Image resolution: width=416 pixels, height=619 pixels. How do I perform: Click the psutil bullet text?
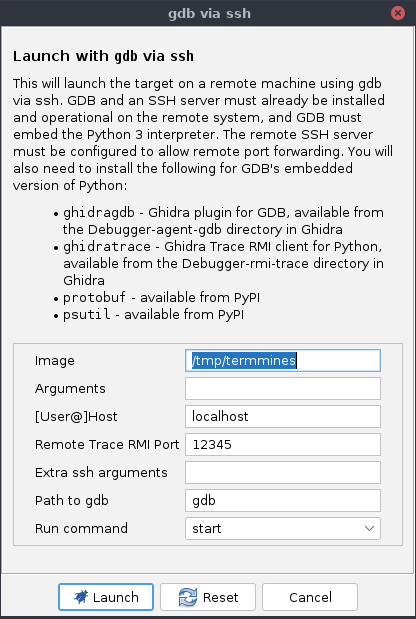point(153,315)
